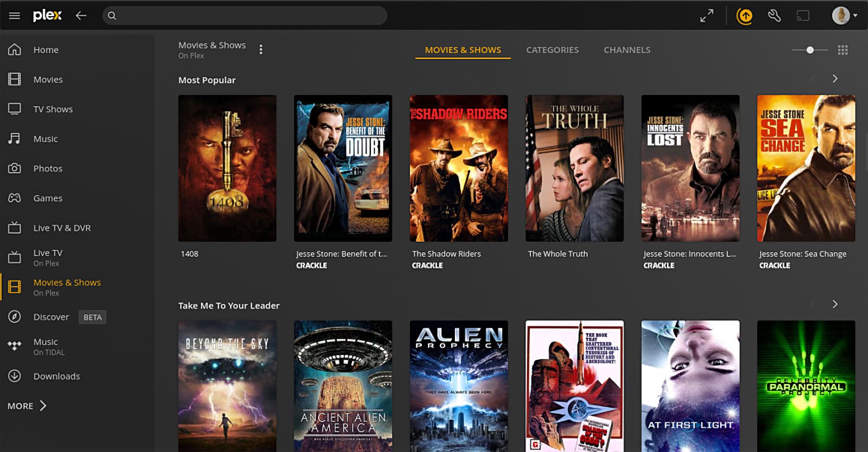Viewport: 868px width, 452px height.
Task: Open the Movies & Shows three-dot options menu
Action: (x=261, y=49)
